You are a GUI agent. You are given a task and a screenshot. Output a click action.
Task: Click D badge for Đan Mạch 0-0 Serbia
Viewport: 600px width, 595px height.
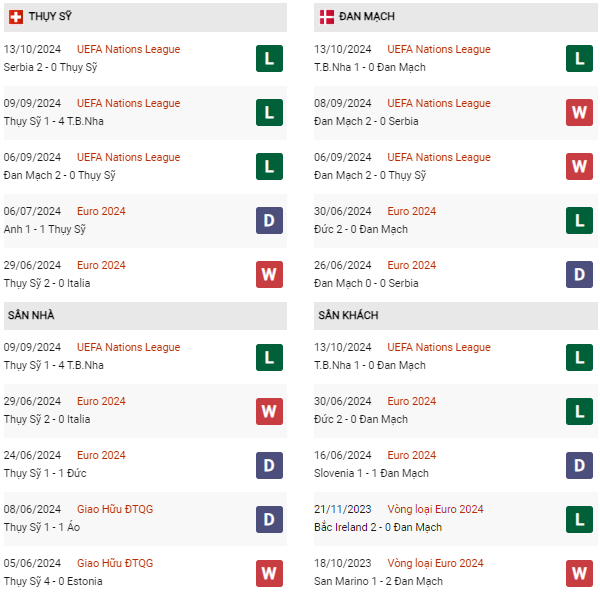[x=579, y=274]
